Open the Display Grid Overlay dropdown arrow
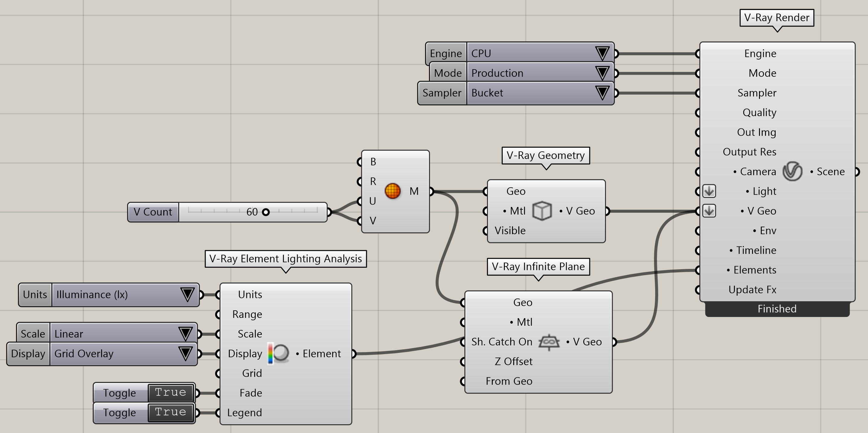This screenshot has width=868, height=433. (x=185, y=354)
